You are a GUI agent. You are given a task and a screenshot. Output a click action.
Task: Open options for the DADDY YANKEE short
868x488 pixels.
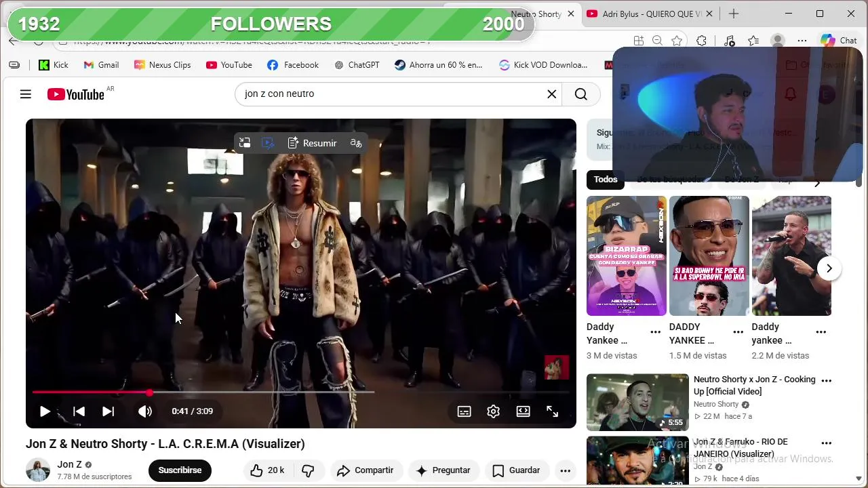[738, 332]
